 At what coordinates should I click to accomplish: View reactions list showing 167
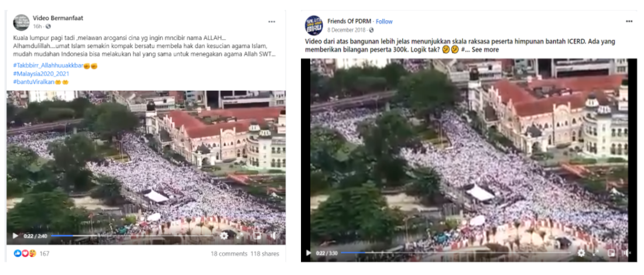(x=32, y=254)
